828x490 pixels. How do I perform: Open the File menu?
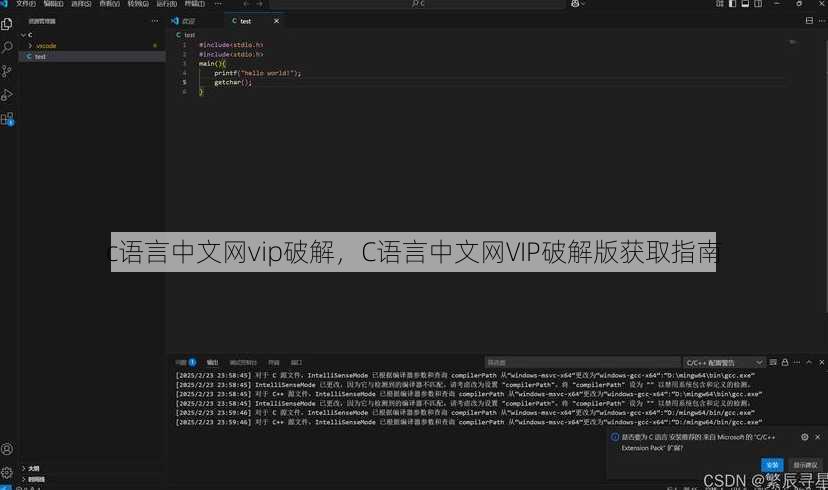(x=26, y=4)
